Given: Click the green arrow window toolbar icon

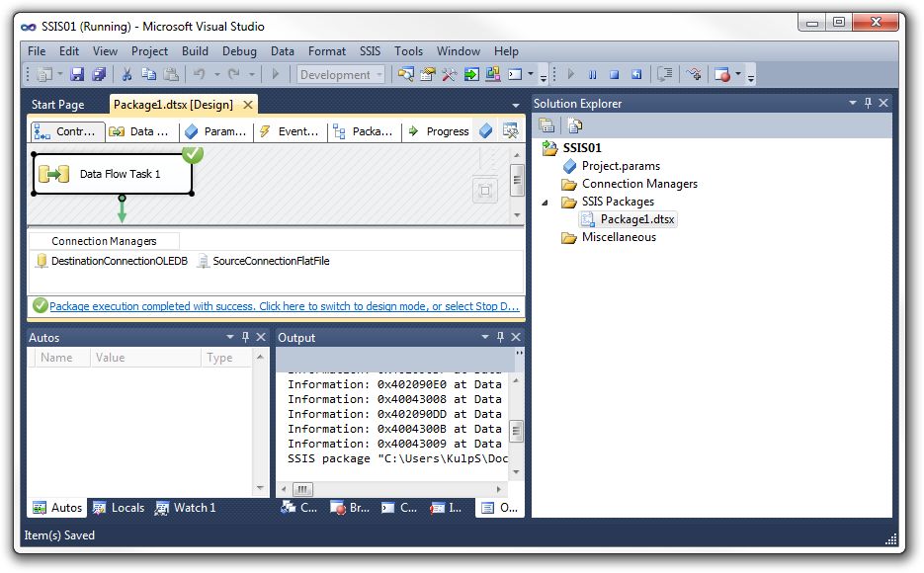Looking at the screenshot, I should pos(470,74).
